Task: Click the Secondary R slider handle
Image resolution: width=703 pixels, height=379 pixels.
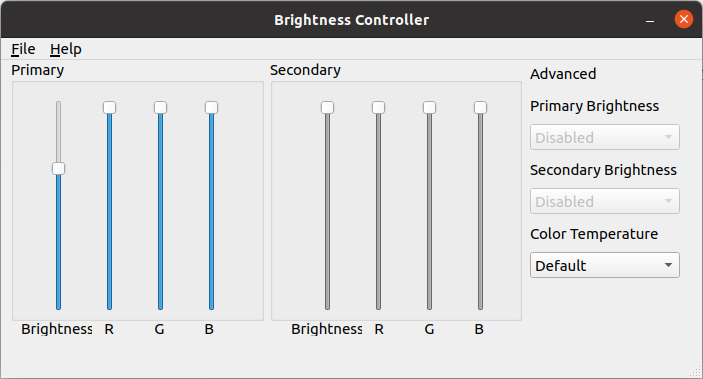Action: tap(378, 108)
